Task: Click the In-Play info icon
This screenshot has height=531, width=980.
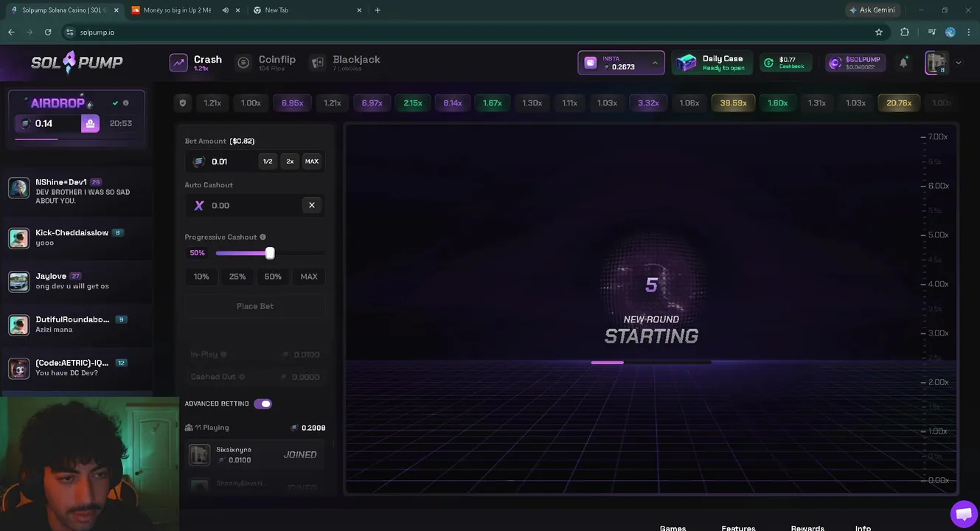Action: click(x=223, y=355)
